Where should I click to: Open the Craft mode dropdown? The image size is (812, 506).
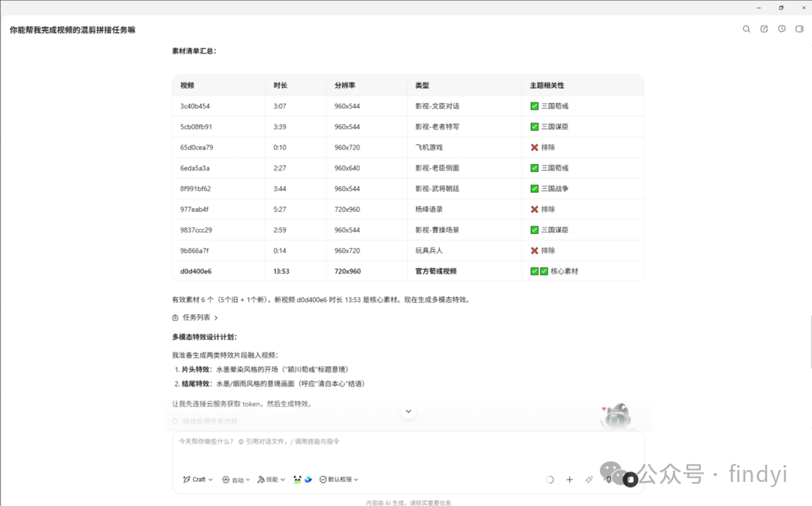click(198, 480)
